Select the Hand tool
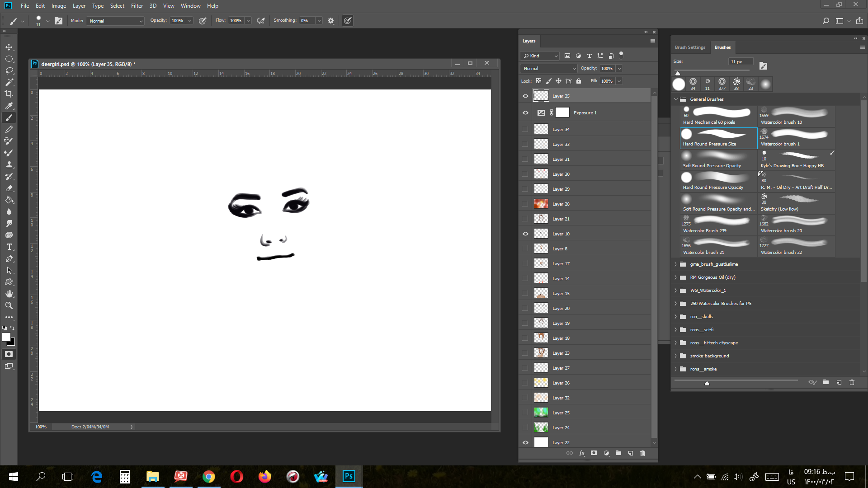The image size is (868, 488). click(x=9, y=294)
